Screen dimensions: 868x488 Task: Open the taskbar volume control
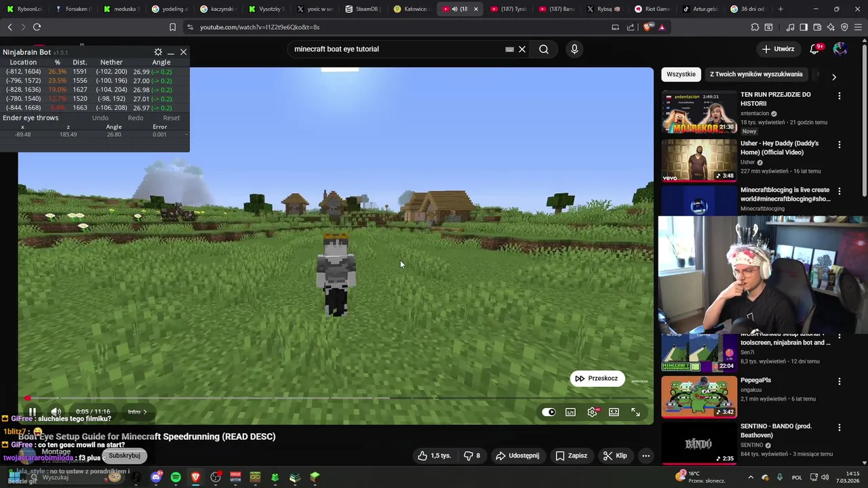tap(825, 477)
